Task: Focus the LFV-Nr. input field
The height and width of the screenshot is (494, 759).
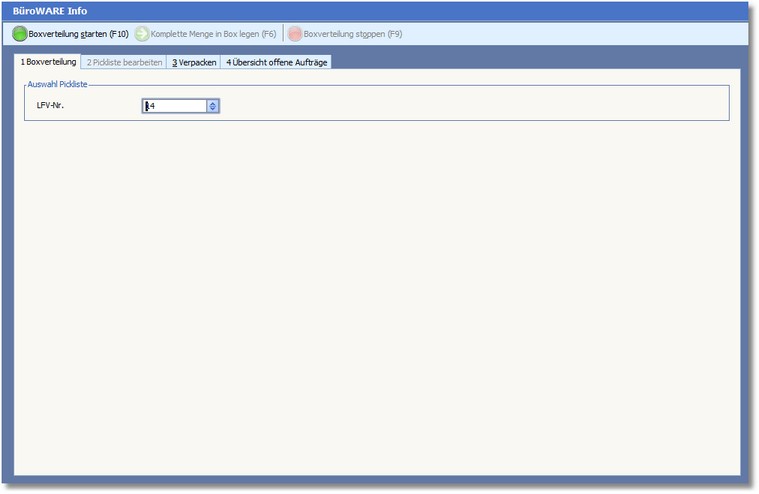Action: click(x=175, y=105)
